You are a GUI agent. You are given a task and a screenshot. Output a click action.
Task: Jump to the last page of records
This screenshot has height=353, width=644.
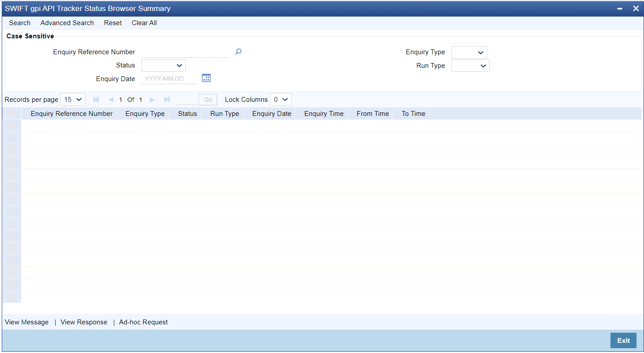point(167,100)
